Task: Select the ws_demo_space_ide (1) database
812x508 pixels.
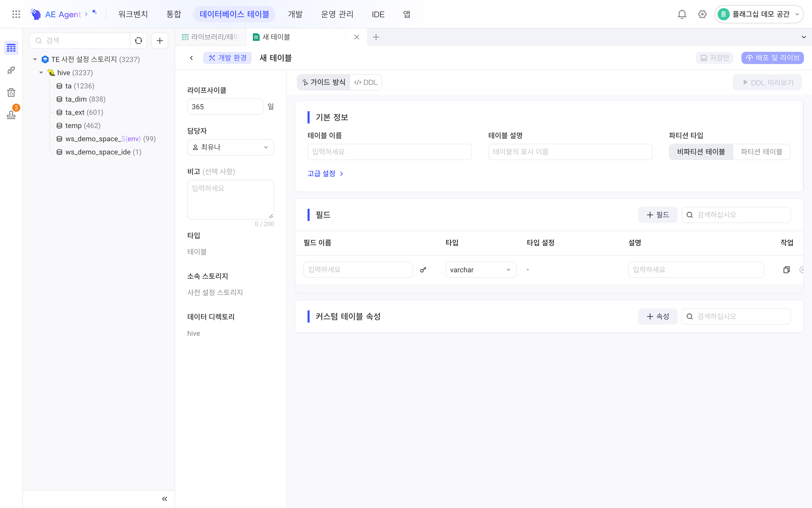Action: [99, 152]
